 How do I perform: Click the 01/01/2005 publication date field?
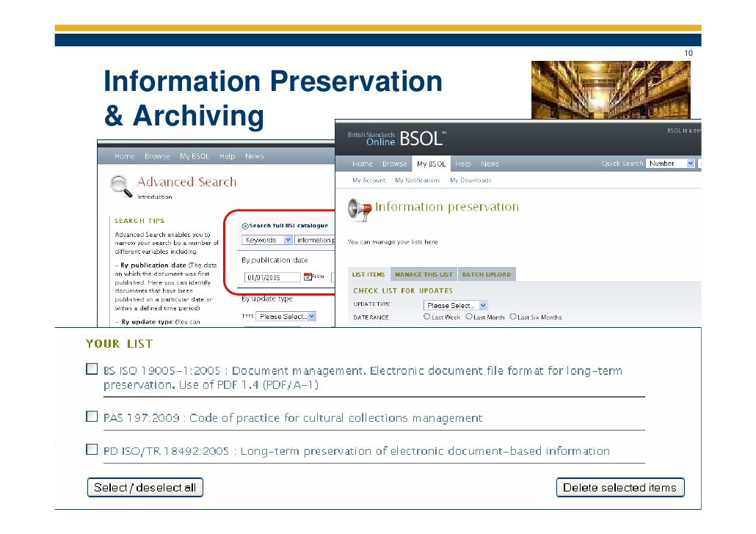click(272, 277)
